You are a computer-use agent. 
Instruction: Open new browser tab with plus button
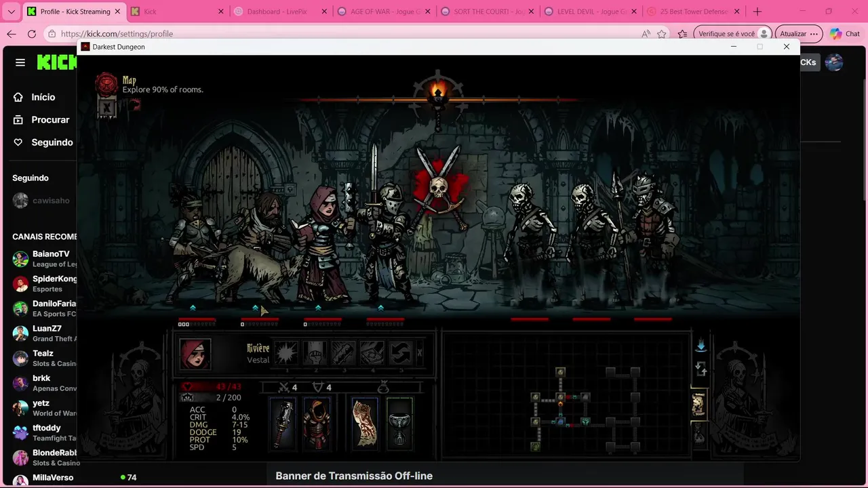coord(757,12)
